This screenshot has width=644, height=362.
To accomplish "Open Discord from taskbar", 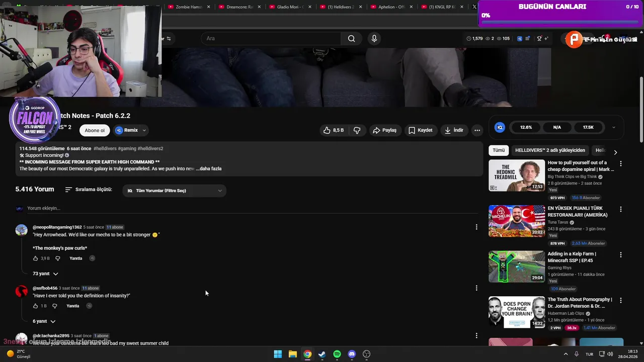I will coord(352,354).
